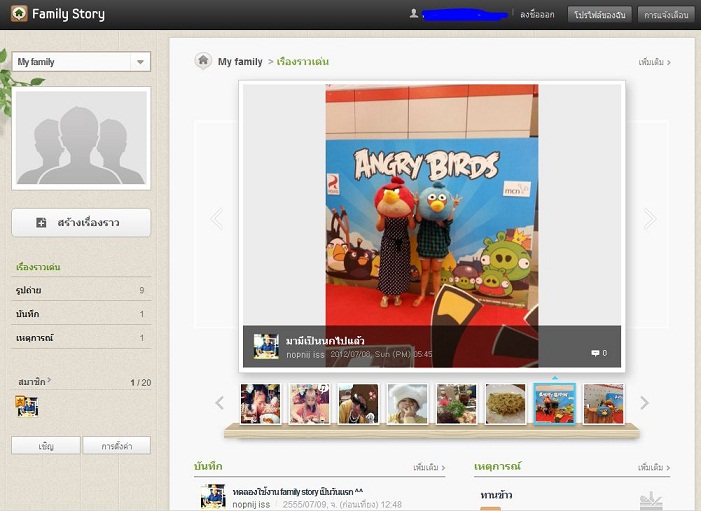Select บันทึก notes in sidebar
701x511 pixels.
tap(81, 314)
